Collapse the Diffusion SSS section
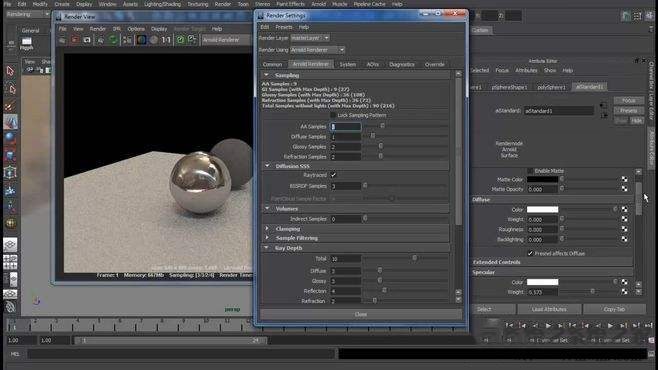The image size is (658, 370). 267,166
